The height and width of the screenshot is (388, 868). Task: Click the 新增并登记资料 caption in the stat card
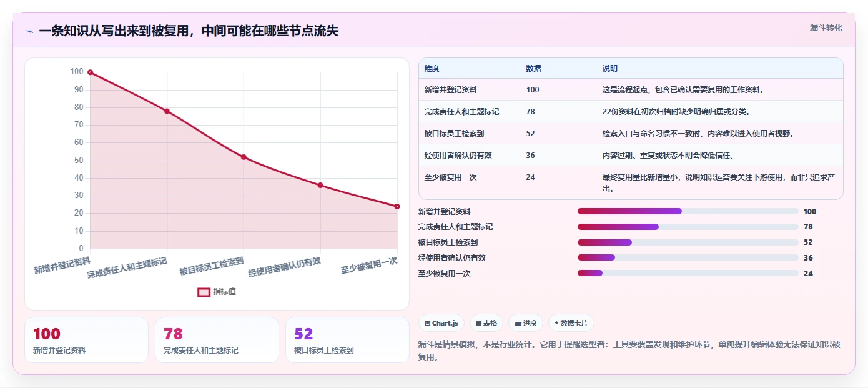coord(59,351)
